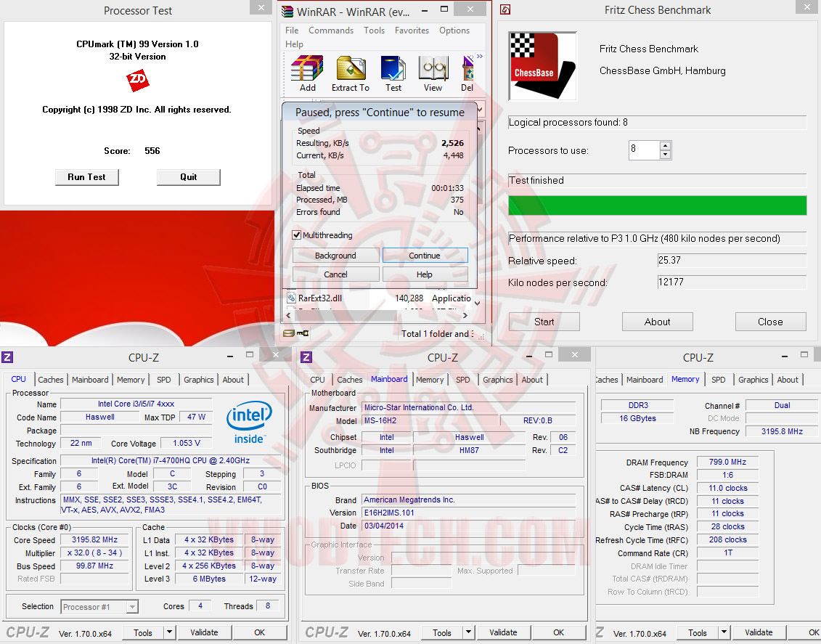The width and height of the screenshot is (821, 644).
Task: Click the WinRAR books title icon
Action: coord(287,12)
